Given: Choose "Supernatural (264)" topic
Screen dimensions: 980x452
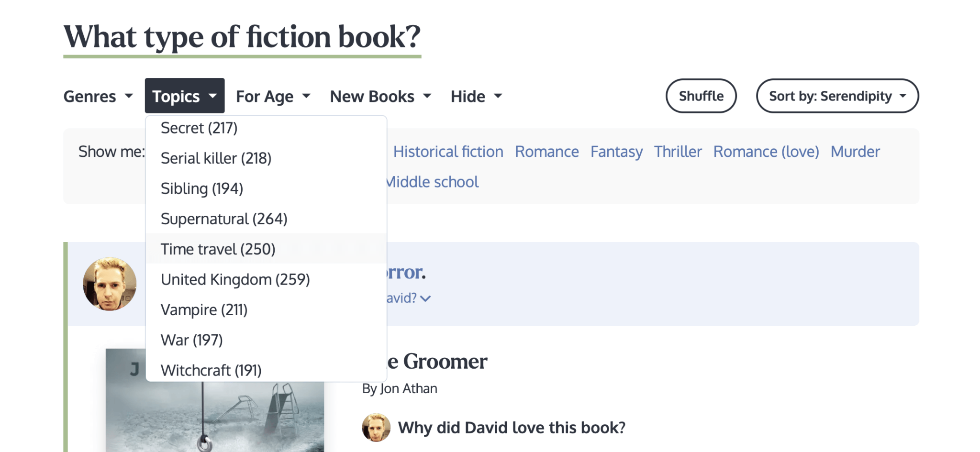Looking at the screenshot, I should pos(224,219).
